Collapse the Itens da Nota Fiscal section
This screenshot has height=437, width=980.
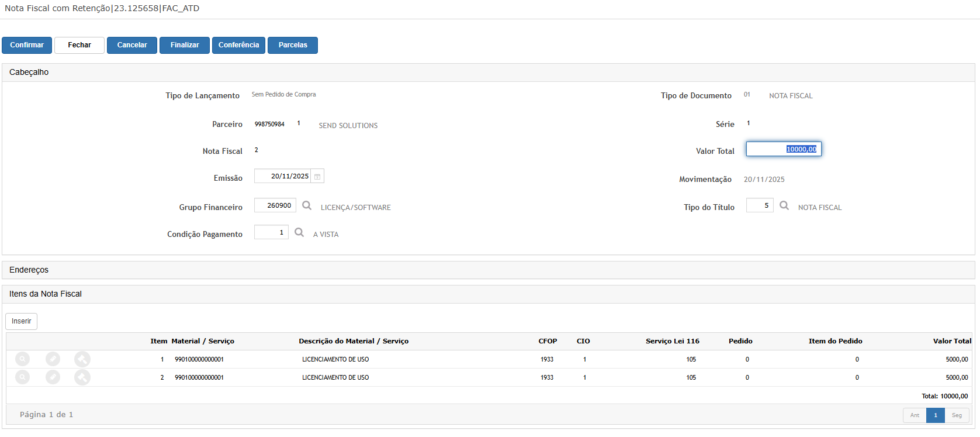coord(46,294)
